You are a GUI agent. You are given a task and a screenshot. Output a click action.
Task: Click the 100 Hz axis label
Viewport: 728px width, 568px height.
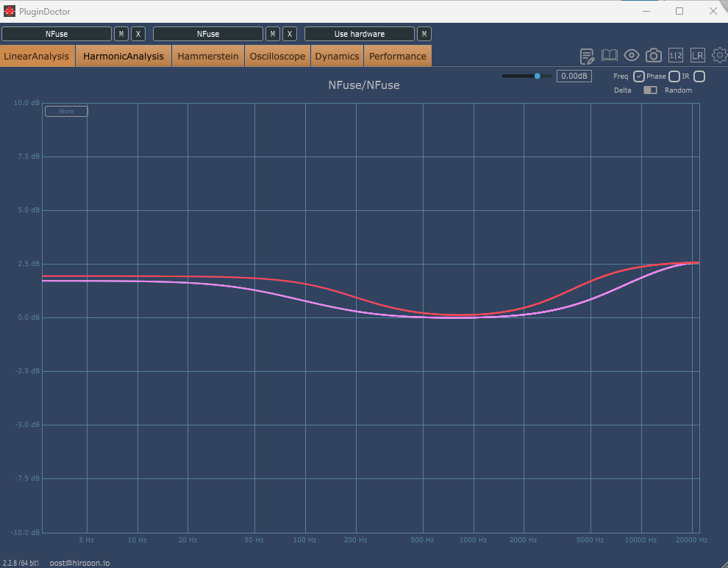click(304, 539)
